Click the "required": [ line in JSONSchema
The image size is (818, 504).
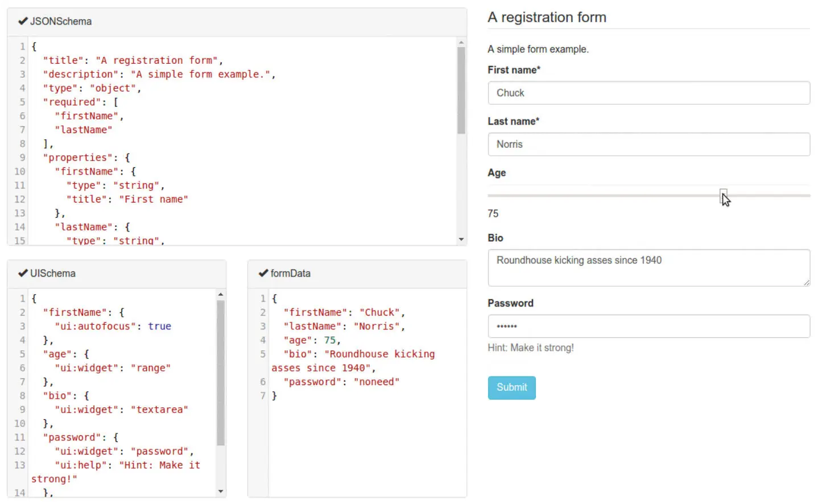[80, 102]
